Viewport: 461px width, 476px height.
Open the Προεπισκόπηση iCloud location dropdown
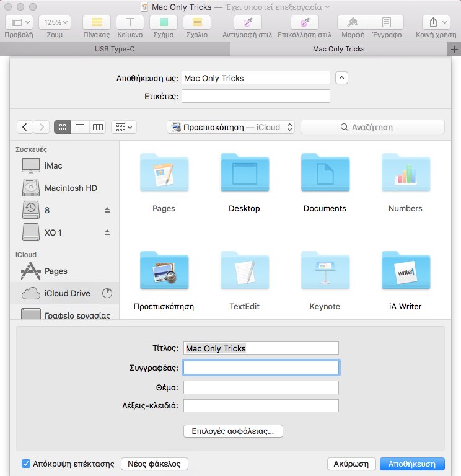(x=232, y=127)
